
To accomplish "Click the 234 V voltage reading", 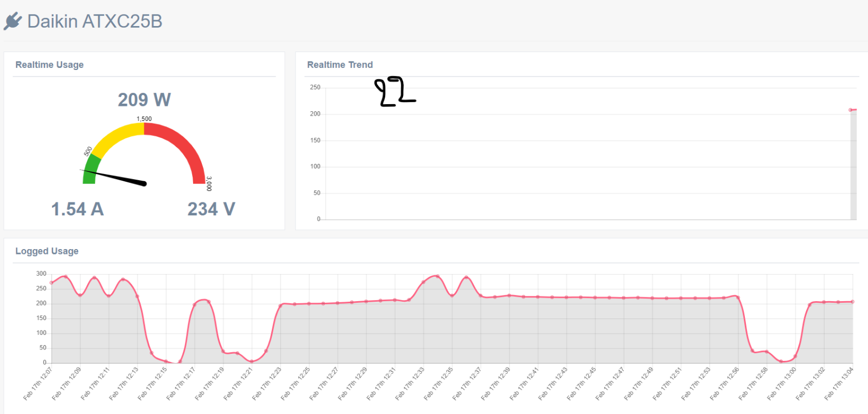I will click(212, 209).
